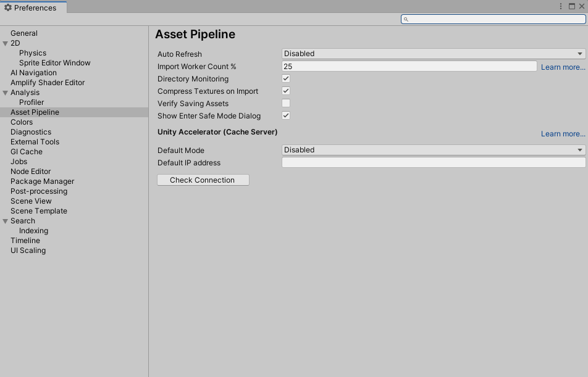Collapse the Search section arrow
Screen dimensions: 588x377
(x=6, y=221)
